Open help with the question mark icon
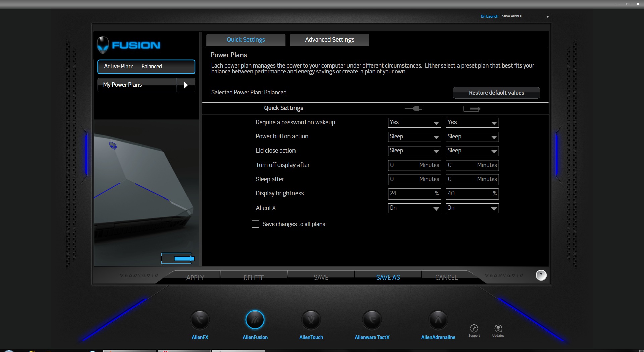The width and height of the screenshot is (644, 352). 541,275
